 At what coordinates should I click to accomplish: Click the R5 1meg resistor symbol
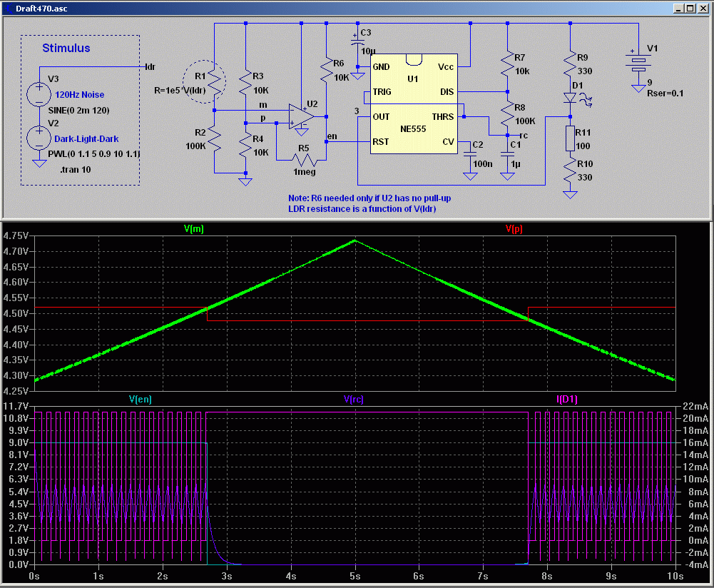pyautogui.click(x=304, y=161)
